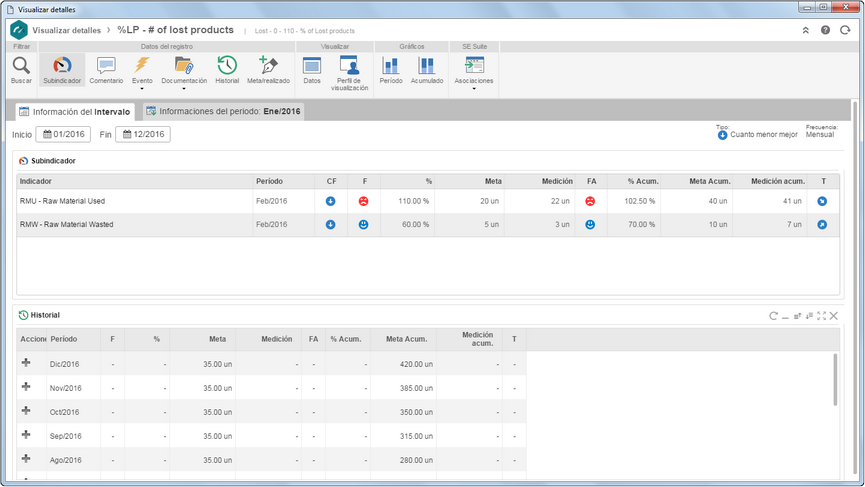This screenshot has height=487, width=865.
Task: Click the SE Suite logo icon
Action: pos(19,30)
